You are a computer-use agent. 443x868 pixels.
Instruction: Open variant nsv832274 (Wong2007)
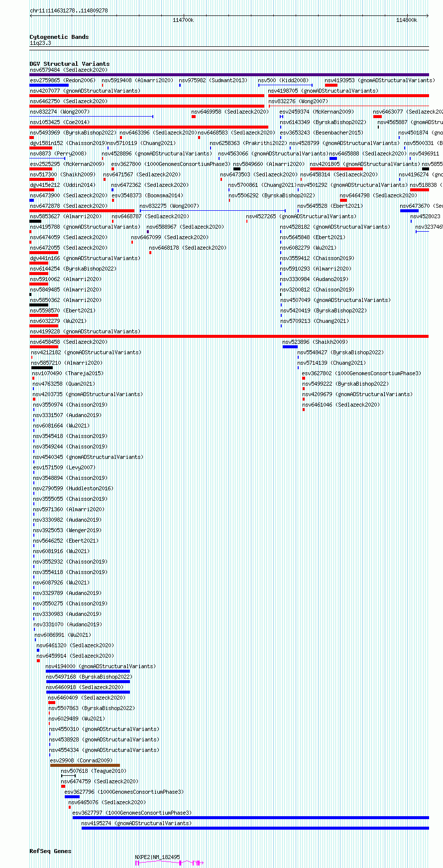(60, 112)
